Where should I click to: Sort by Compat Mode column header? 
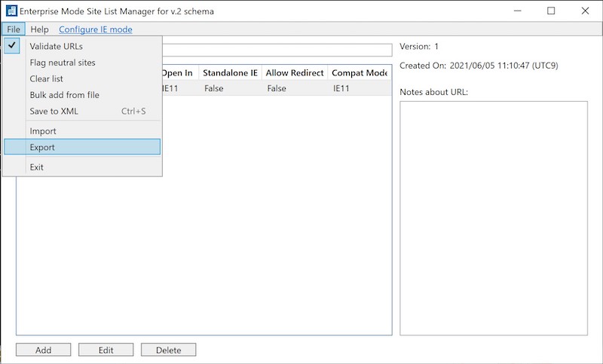tap(360, 72)
